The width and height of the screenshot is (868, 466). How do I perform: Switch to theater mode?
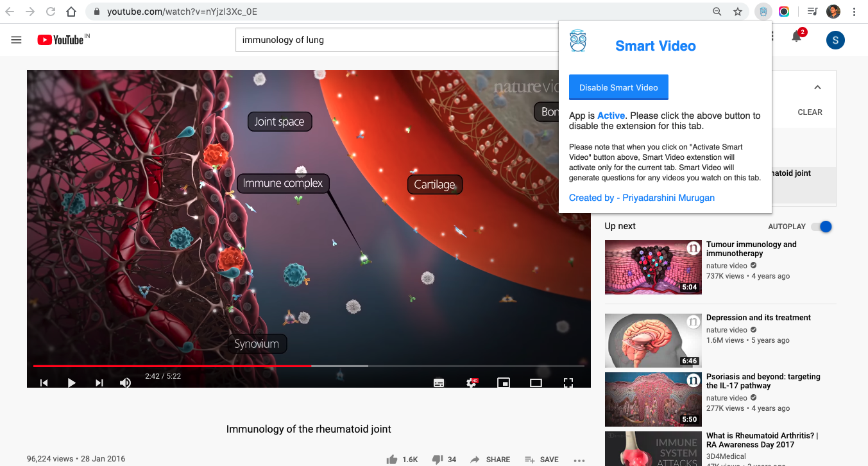(536, 383)
